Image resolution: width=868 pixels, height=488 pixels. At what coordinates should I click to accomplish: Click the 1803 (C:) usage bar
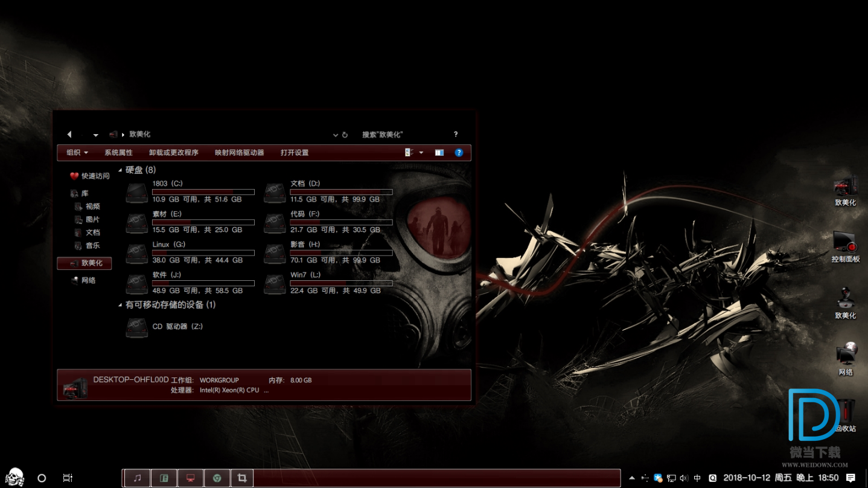click(203, 192)
